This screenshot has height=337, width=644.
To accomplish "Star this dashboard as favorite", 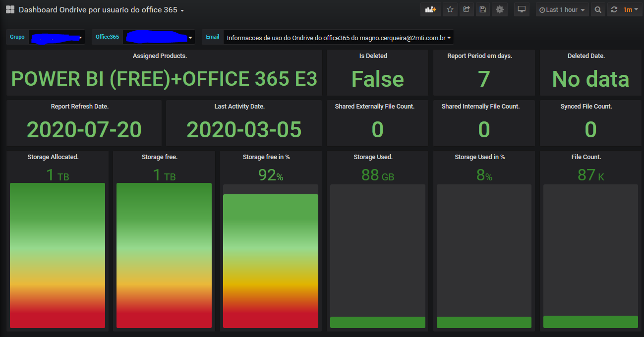I will coord(450,9).
